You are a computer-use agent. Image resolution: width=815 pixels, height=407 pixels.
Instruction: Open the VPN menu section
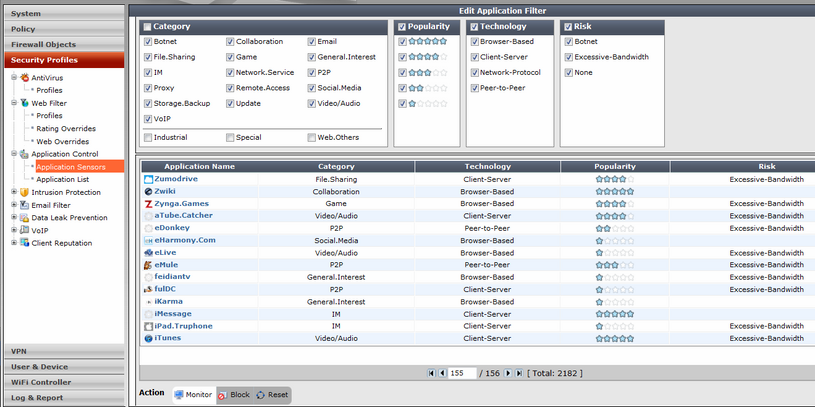tap(64, 351)
